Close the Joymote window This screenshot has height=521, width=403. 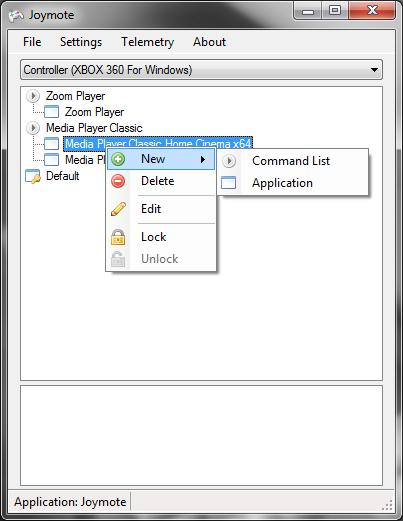tap(372, 11)
